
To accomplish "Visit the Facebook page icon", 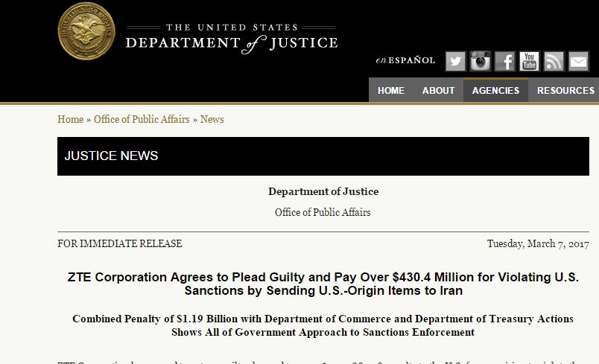I will click(x=505, y=61).
